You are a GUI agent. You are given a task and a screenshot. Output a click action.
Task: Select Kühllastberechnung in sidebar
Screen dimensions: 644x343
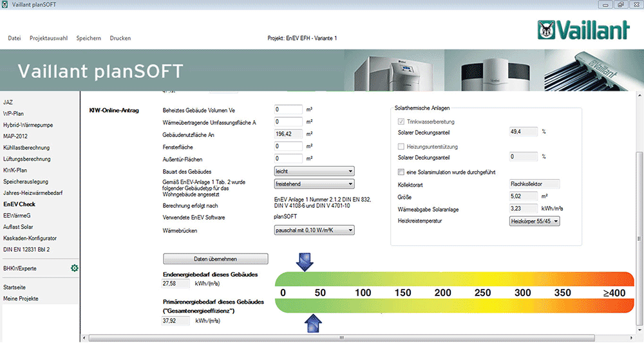(26, 147)
